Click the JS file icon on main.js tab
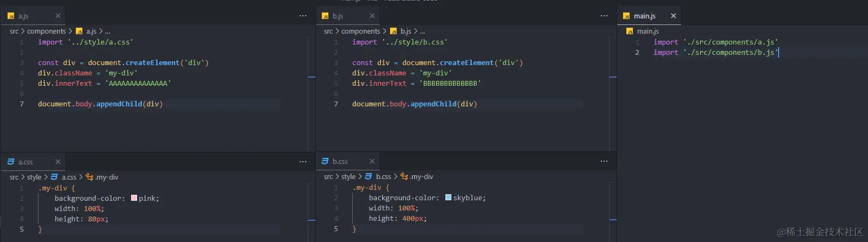The height and width of the screenshot is (242, 868). pos(626,16)
